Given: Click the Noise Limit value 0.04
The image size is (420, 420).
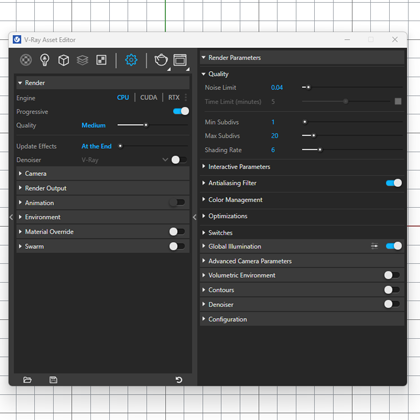Looking at the screenshot, I should tap(277, 87).
